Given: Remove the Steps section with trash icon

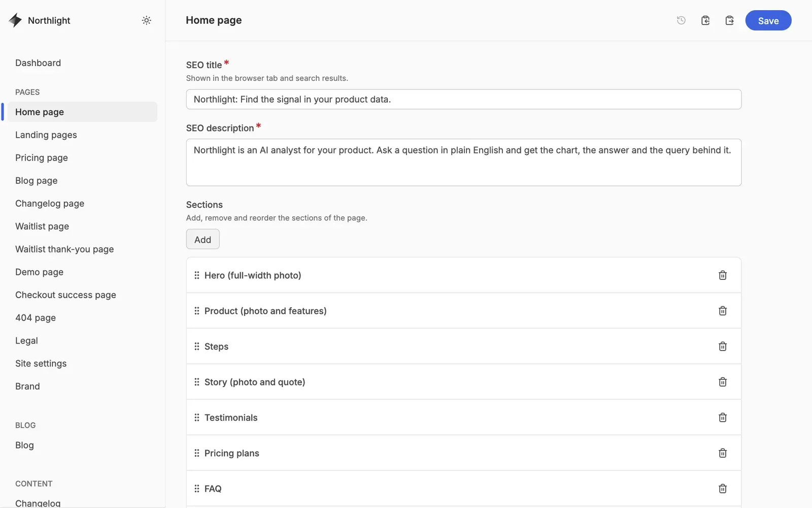Looking at the screenshot, I should pos(723,346).
